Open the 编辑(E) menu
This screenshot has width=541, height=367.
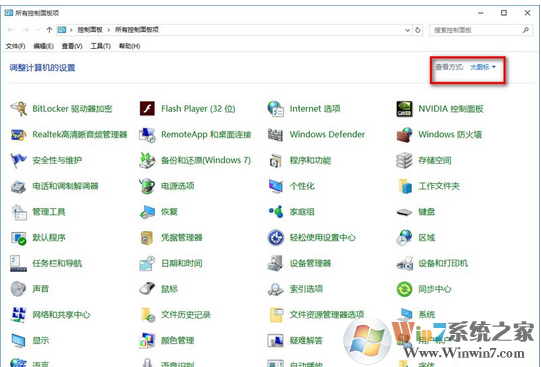click(x=43, y=46)
